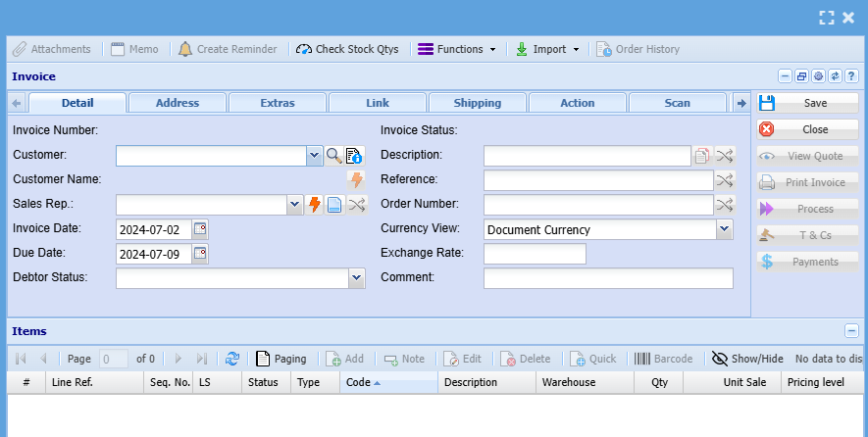Toggle Paging in the items toolbar

[281, 359]
